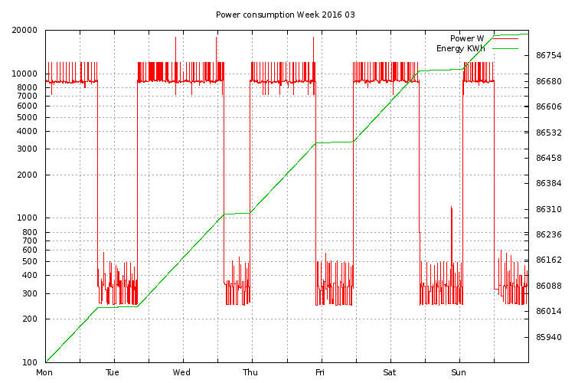Click the 800 left axis value

tap(30, 232)
